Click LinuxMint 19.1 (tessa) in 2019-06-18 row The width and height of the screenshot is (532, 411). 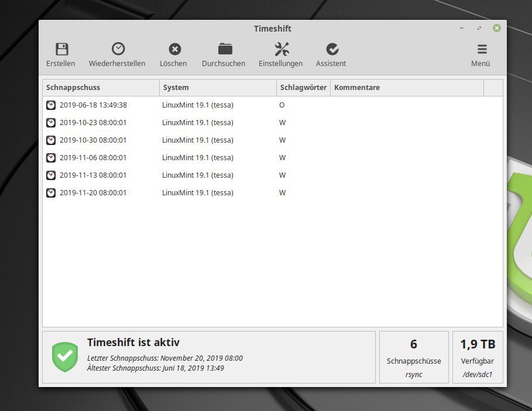198,105
